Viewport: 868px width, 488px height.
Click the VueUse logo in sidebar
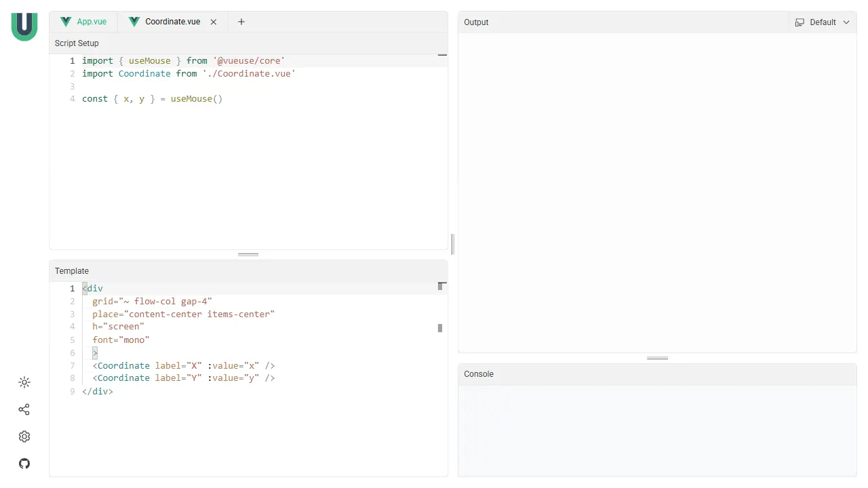click(x=24, y=26)
